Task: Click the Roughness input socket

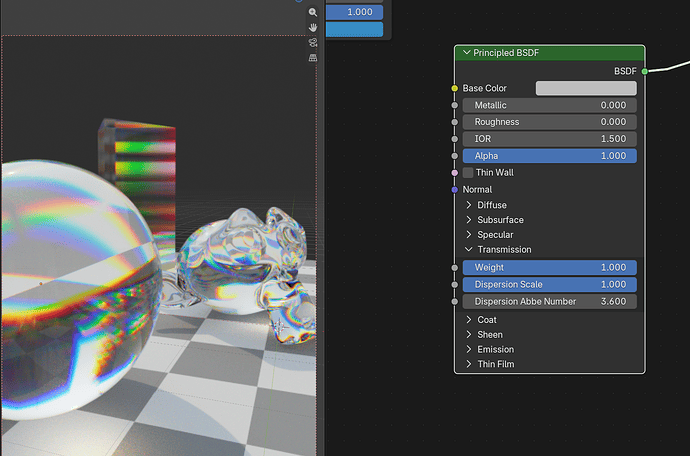Action: click(455, 122)
